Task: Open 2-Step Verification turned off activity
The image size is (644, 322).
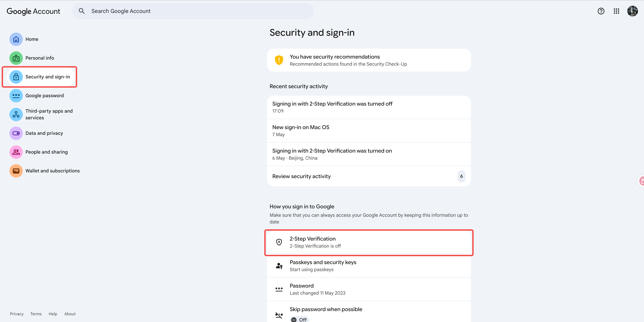Action: click(x=369, y=107)
